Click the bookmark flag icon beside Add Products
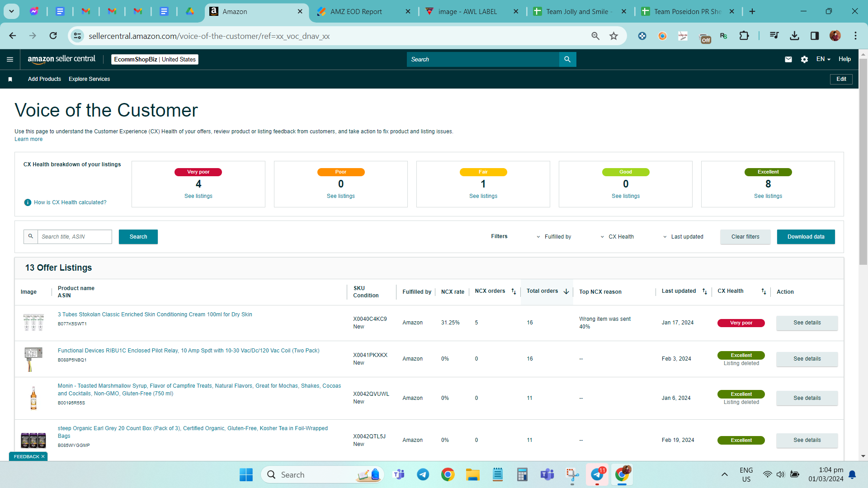 point(10,79)
